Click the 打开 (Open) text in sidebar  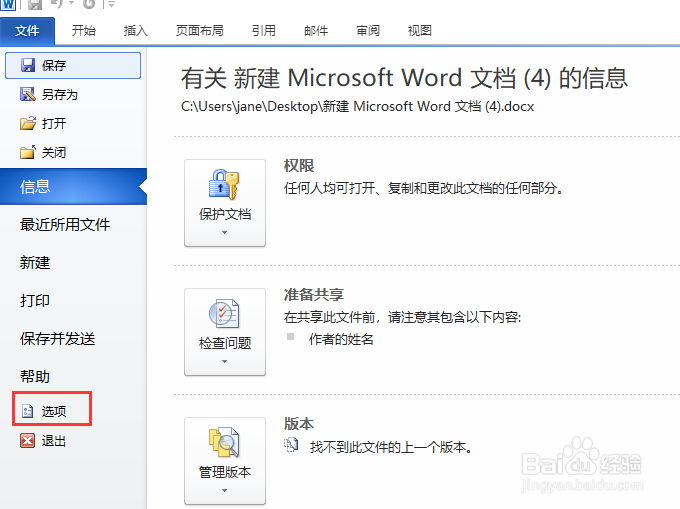[x=54, y=124]
